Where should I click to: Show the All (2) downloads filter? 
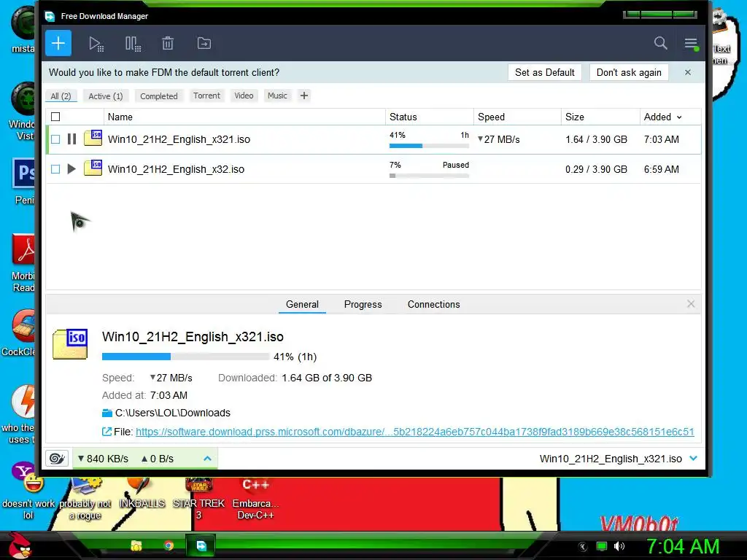point(61,96)
